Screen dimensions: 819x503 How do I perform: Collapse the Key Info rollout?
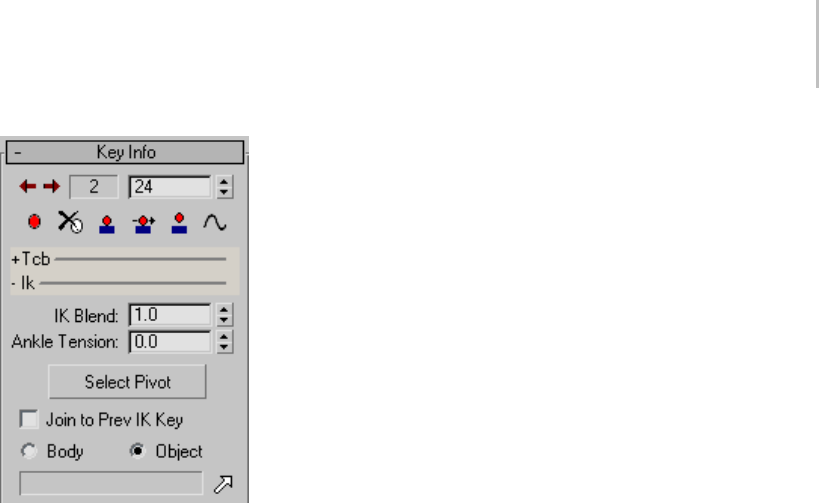[x=125, y=152]
